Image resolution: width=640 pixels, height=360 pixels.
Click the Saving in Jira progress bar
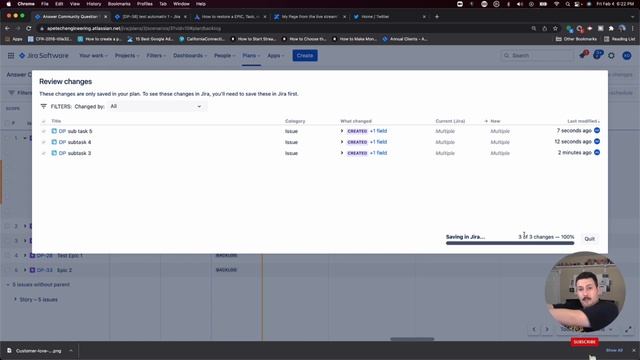click(510, 243)
